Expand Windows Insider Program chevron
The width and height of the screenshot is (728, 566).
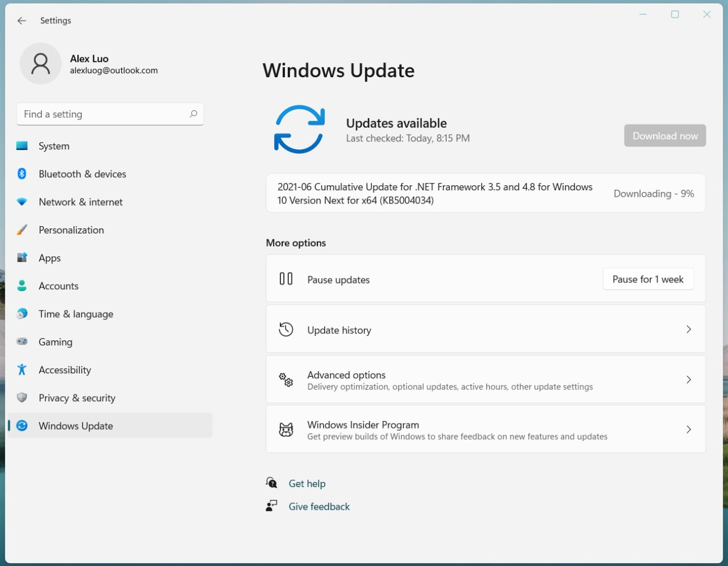[688, 430]
